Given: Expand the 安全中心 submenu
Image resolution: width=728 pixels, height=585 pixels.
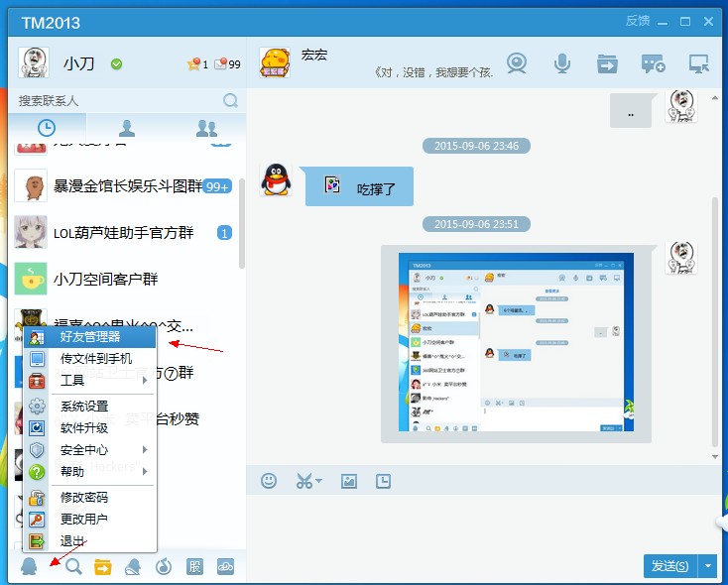Looking at the screenshot, I should coord(90,450).
